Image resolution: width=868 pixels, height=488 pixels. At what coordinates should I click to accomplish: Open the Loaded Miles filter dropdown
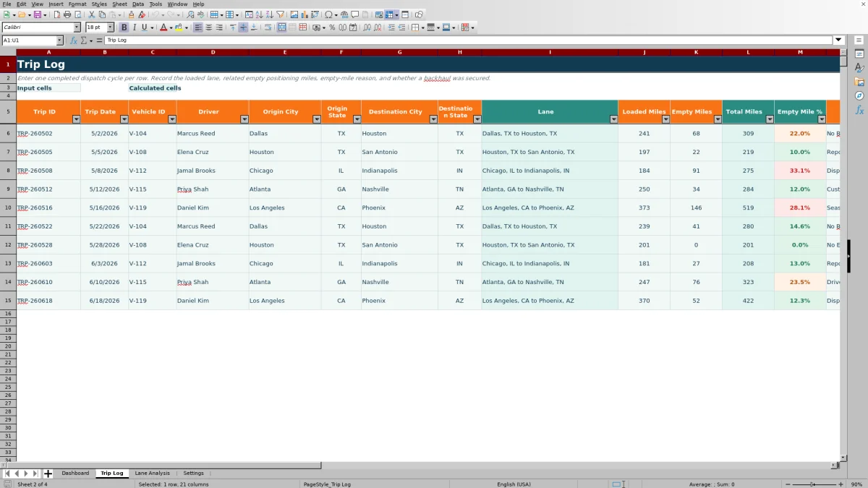coord(666,119)
